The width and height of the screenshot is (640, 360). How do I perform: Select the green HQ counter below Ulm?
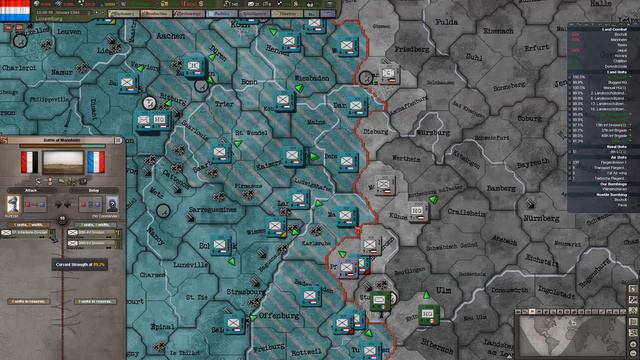pos(428,315)
